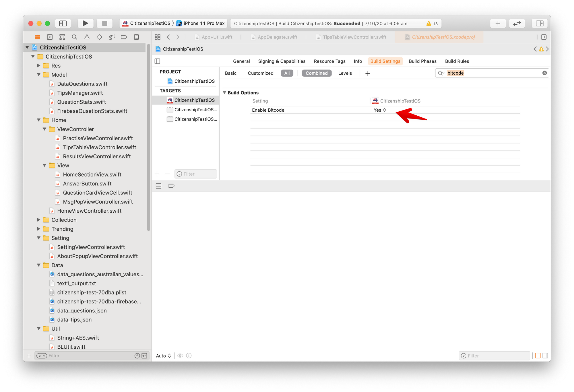Open the Info tab
Image resolution: width=574 pixels, height=392 pixels.
358,61
